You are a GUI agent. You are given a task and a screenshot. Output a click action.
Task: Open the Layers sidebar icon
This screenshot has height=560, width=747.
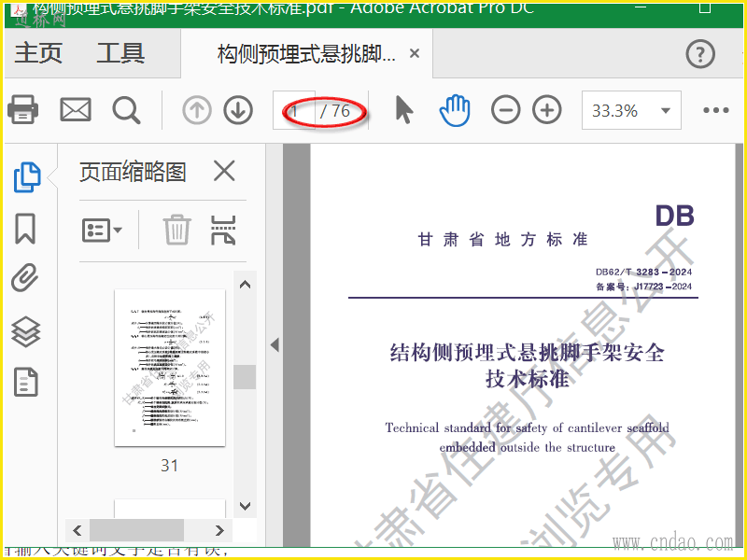click(26, 332)
